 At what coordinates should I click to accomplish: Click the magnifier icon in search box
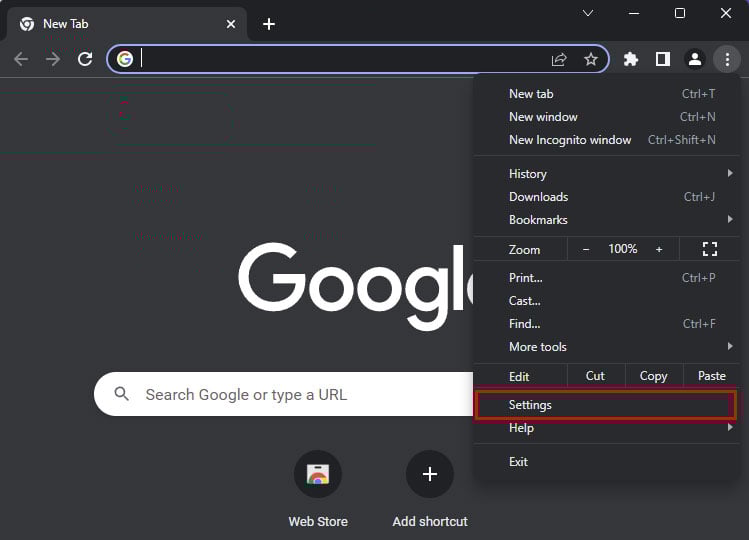122,394
